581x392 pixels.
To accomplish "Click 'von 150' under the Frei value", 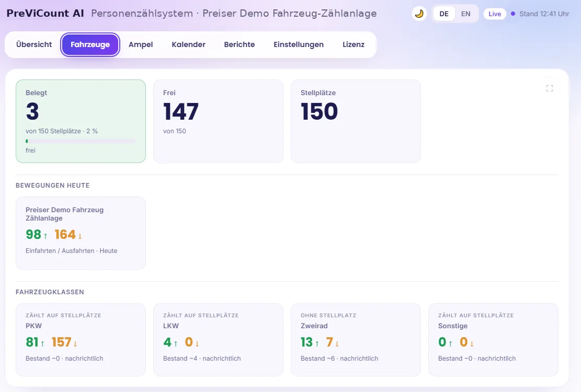I will (x=175, y=131).
